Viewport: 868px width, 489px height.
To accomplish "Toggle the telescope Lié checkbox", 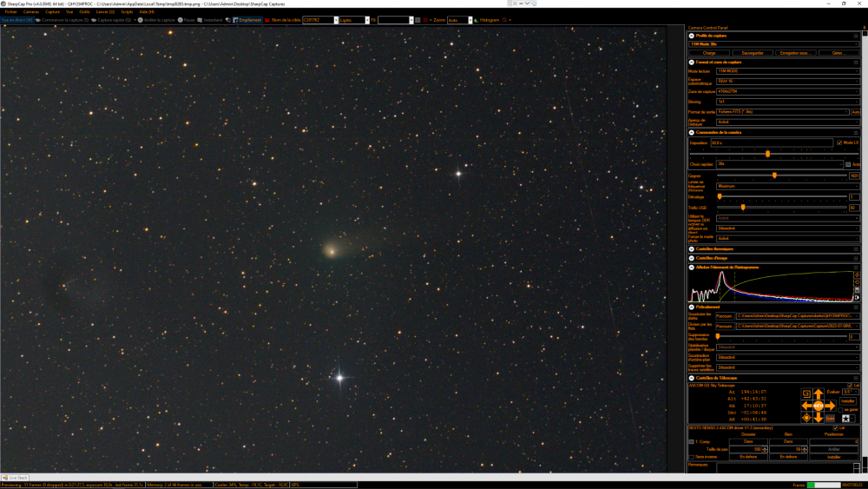I will tap(851, 385).
